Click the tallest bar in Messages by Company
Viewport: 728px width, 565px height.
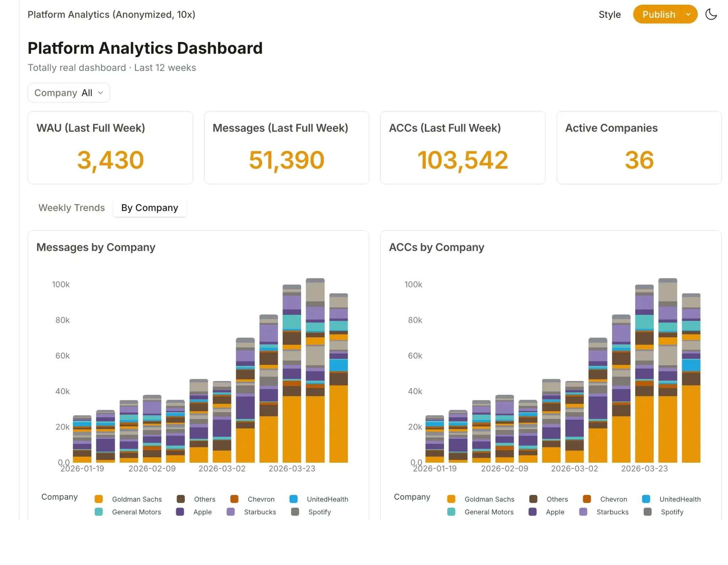point(315,370)
